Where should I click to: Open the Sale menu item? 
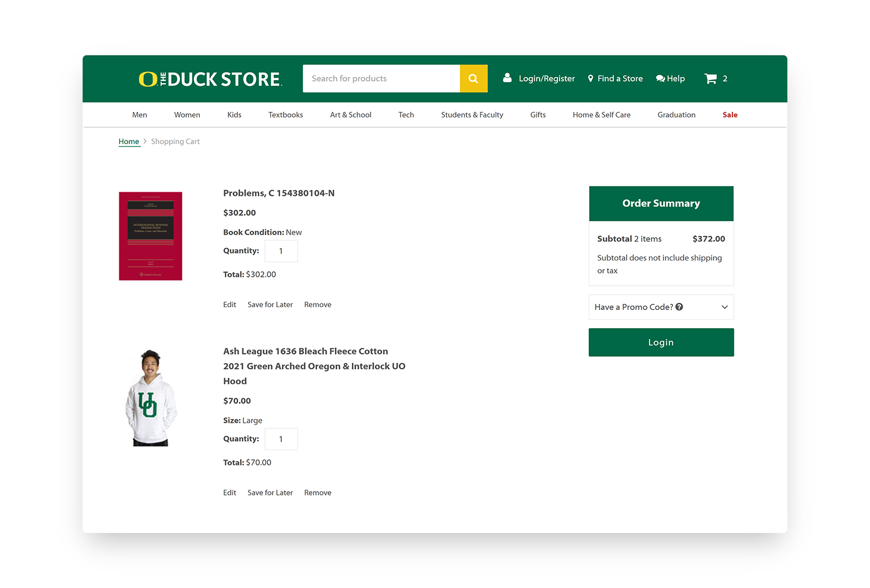point(730,115)
